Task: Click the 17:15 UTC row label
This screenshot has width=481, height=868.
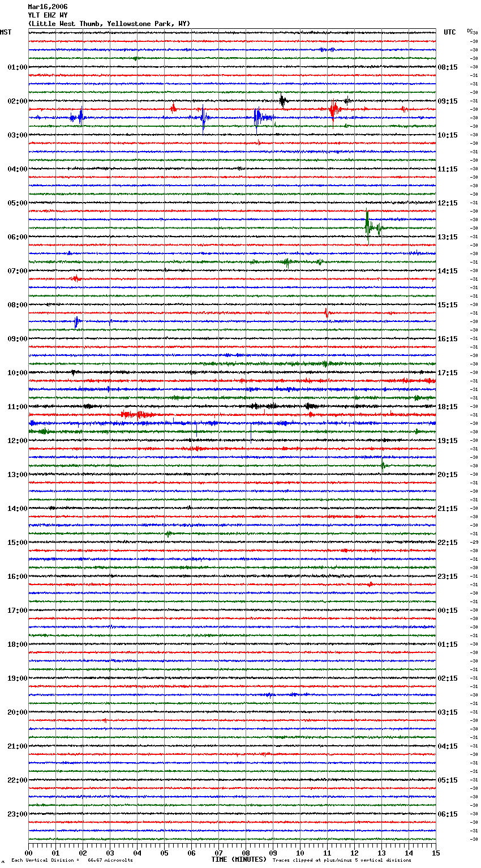Action: (x=448, y=373)
